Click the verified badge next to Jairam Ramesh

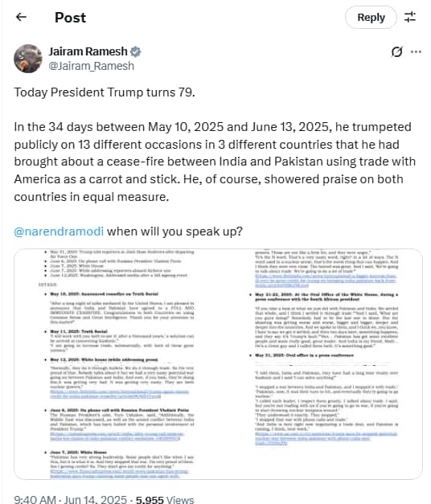[135, 51]
